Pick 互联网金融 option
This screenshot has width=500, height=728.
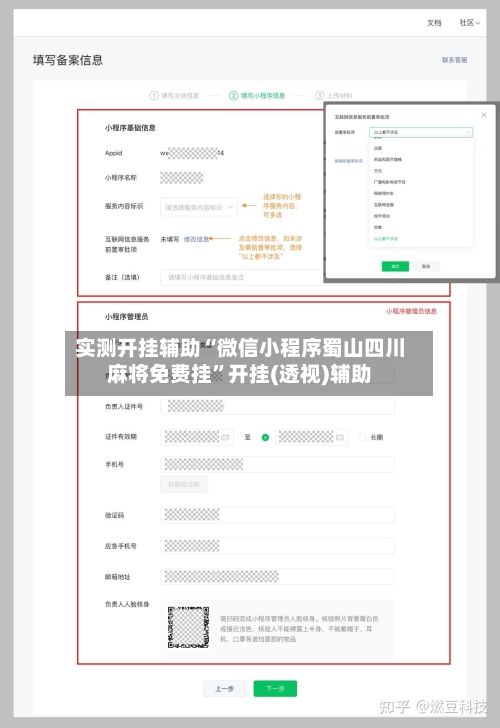click(x=383, y=205)
